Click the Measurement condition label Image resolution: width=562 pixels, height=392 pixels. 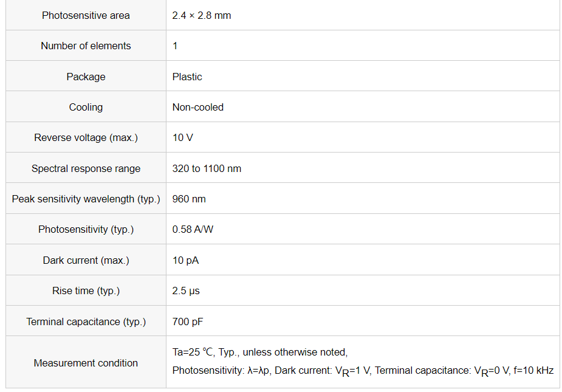coord(86,363)
